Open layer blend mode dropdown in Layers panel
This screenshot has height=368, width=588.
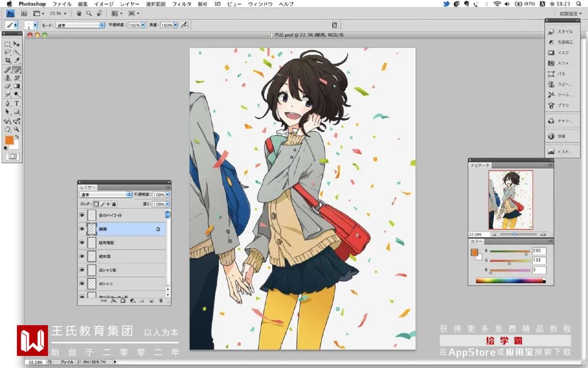pyautogui.click(x=106, y=195)
